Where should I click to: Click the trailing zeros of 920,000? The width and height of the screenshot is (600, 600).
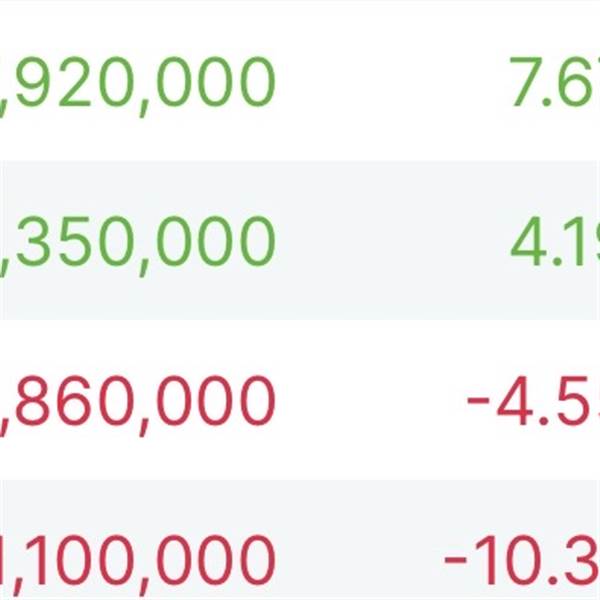216,81
